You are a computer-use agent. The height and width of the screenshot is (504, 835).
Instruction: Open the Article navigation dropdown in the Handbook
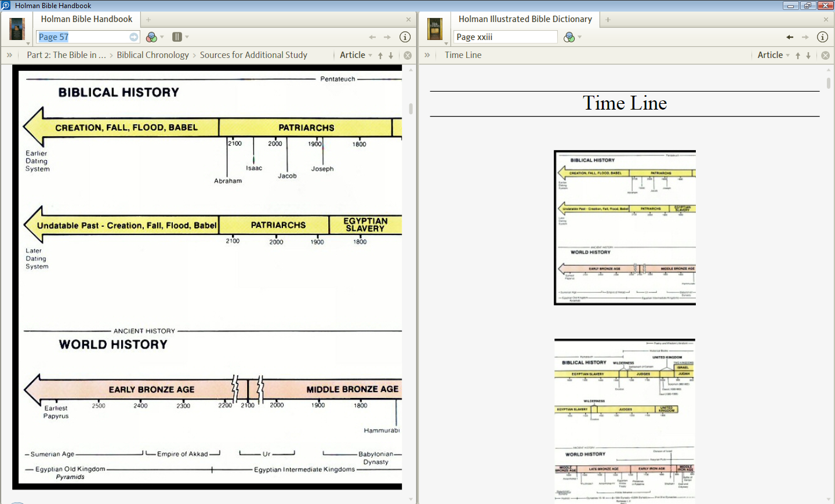(356, 55)
